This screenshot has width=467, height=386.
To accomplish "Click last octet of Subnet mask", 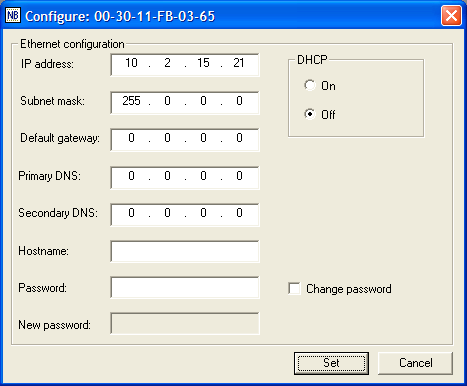I will pos(239,101).
